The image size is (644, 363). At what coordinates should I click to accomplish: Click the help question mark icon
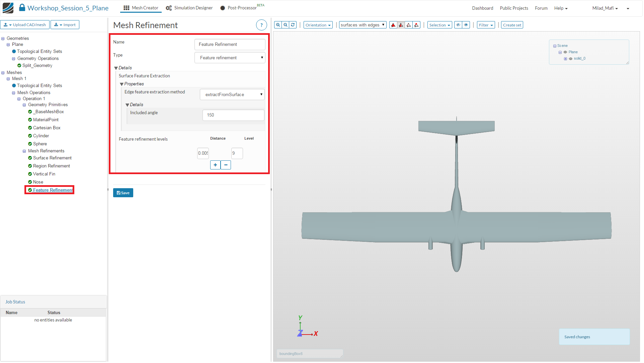[x=262, y=25]
